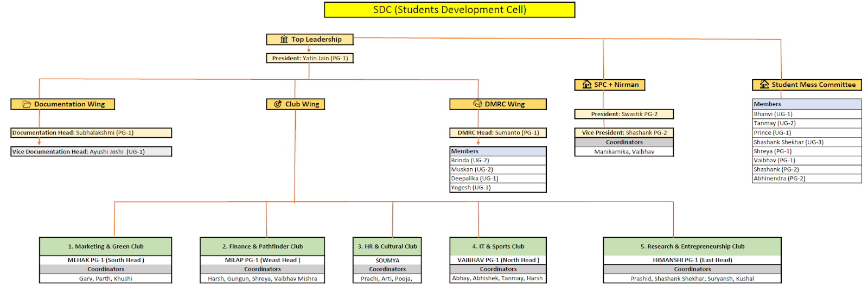Click the folder icon in Documentation Wing
Image resolution: width=868 pixels, height=292 pixels.
27,104
